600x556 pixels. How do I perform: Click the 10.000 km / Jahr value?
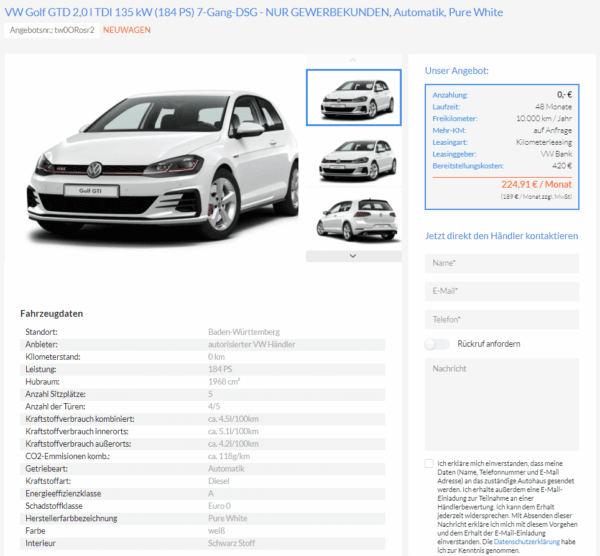544,119
